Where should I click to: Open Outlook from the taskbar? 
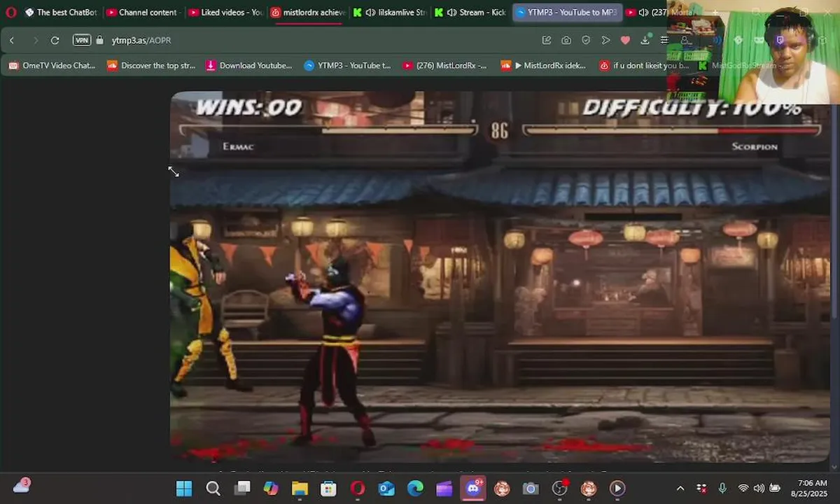coord(386,488)
